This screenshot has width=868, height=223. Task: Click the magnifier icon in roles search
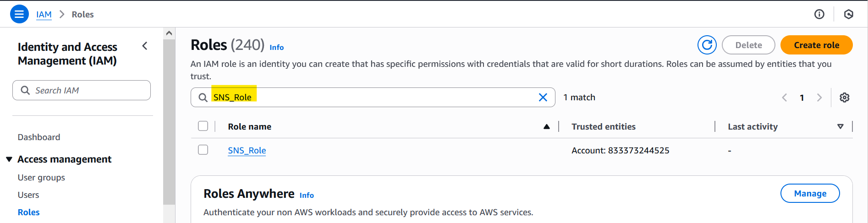[203, 98]
